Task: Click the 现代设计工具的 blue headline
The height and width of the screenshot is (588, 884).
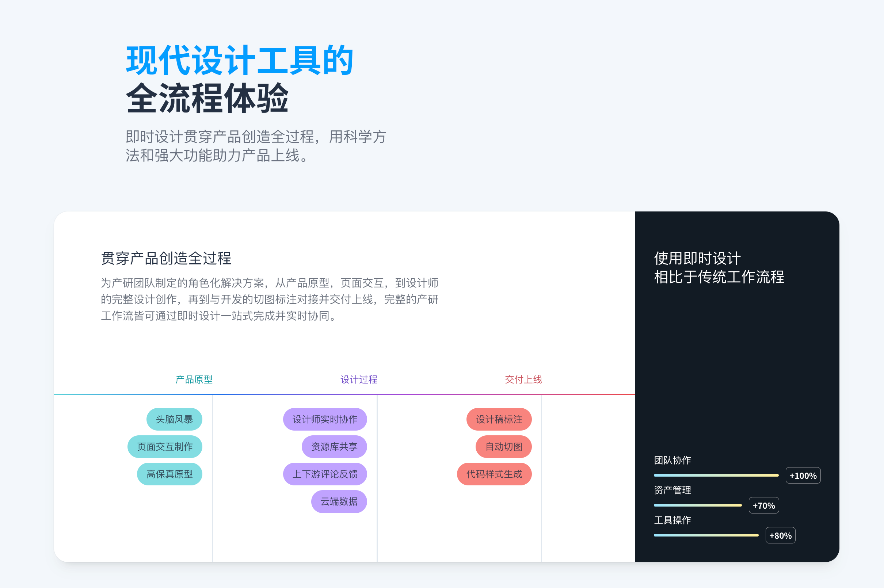Action: (x=240, y=60)
